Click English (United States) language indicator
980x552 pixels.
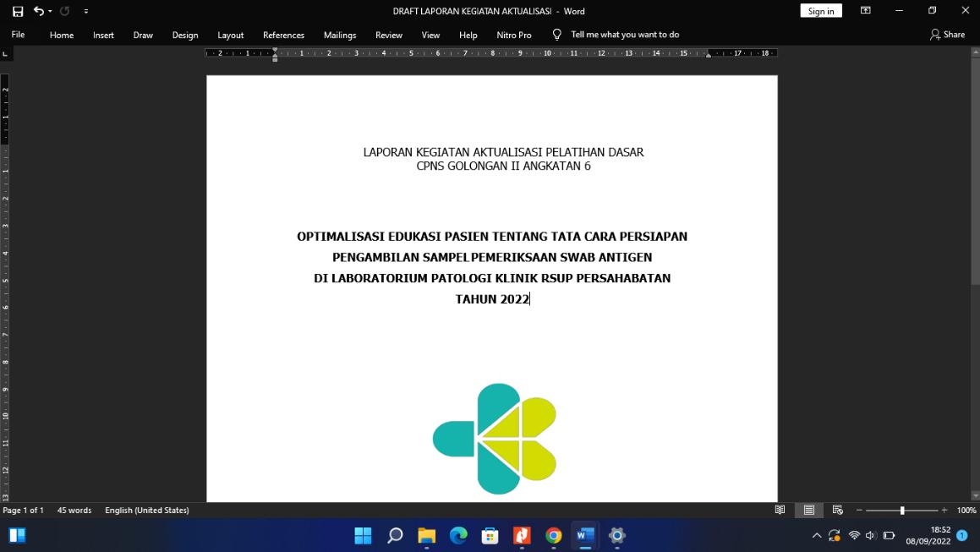tap(147, 510)
